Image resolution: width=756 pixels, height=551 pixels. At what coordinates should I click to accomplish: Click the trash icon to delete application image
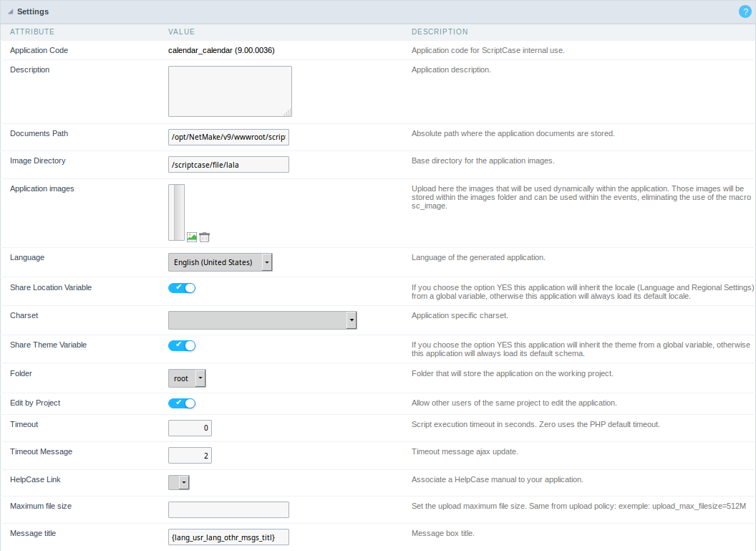pos(203,236)
